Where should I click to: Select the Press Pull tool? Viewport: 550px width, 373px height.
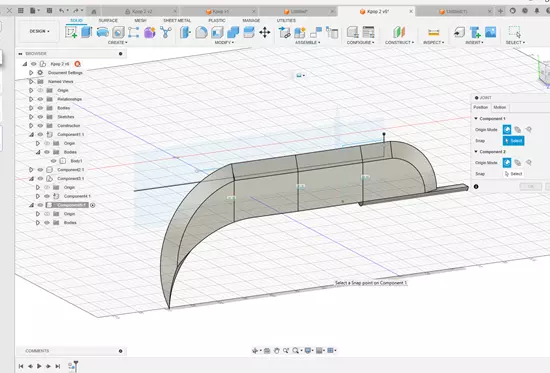pos(185,32)
